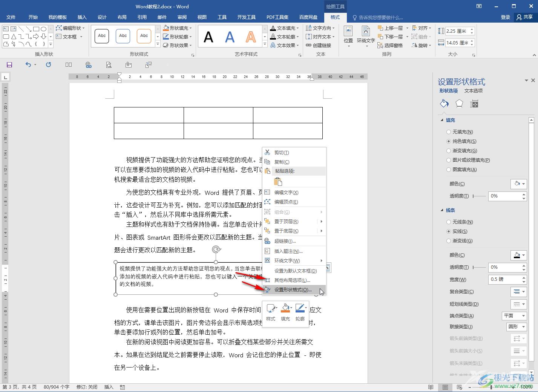The width and height of the screenshot is (538, 392).
Task: Select the black A WordArt style
Action: [x=208, y=37]
